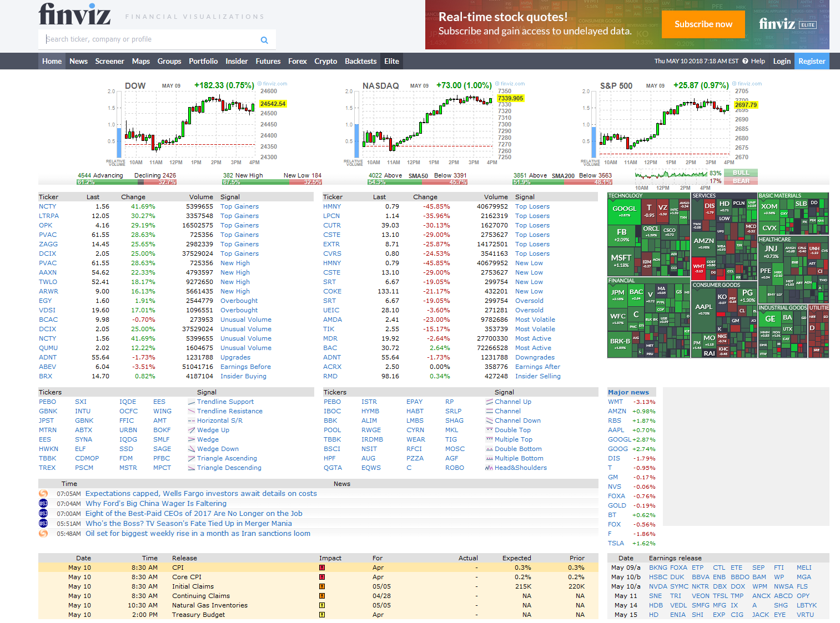Click the New High/New Low bar

point(272,182)
